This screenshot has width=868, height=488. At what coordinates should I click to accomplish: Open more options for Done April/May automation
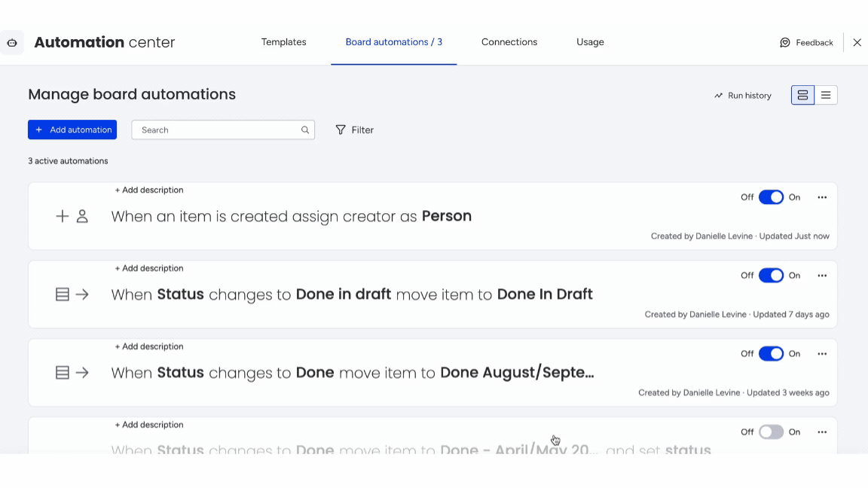822,432
